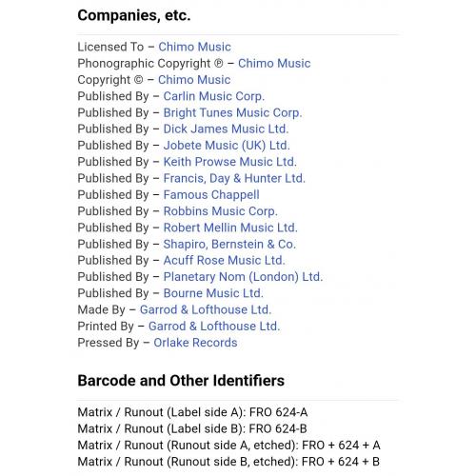
Task: Open the Bright Tunes Music Corp. link
Action: (232, 113)
